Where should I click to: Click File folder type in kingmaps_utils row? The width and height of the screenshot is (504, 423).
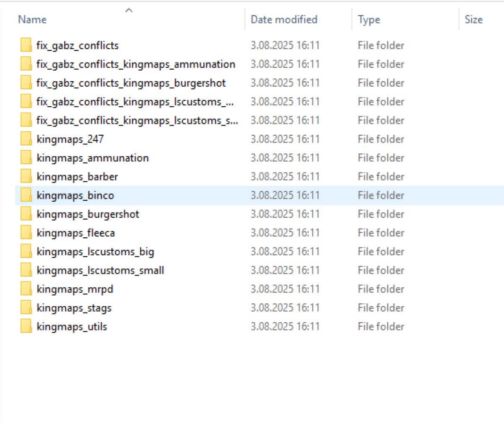click(381, 326)
